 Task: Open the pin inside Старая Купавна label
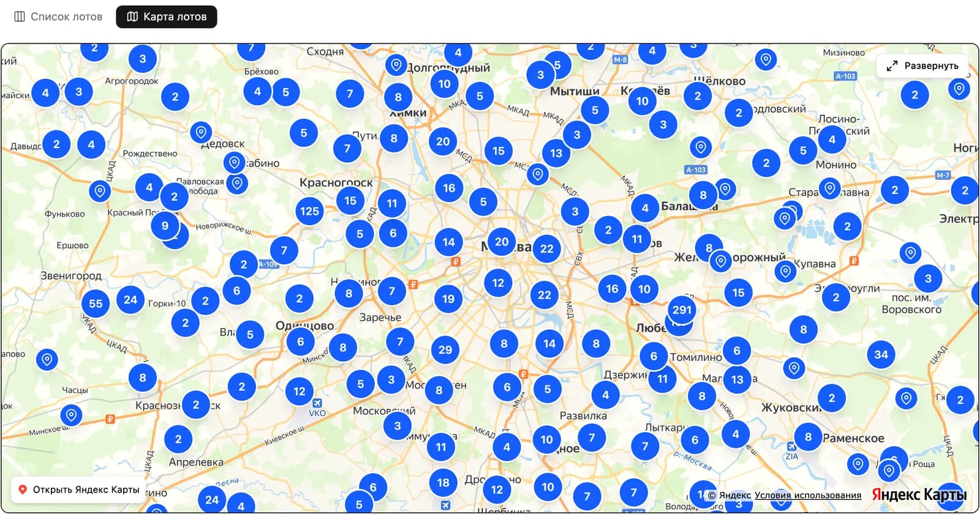click(830, 188)
